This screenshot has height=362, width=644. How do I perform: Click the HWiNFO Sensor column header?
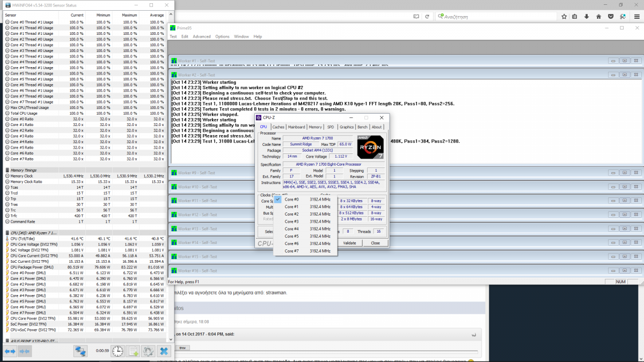(30, 15)
